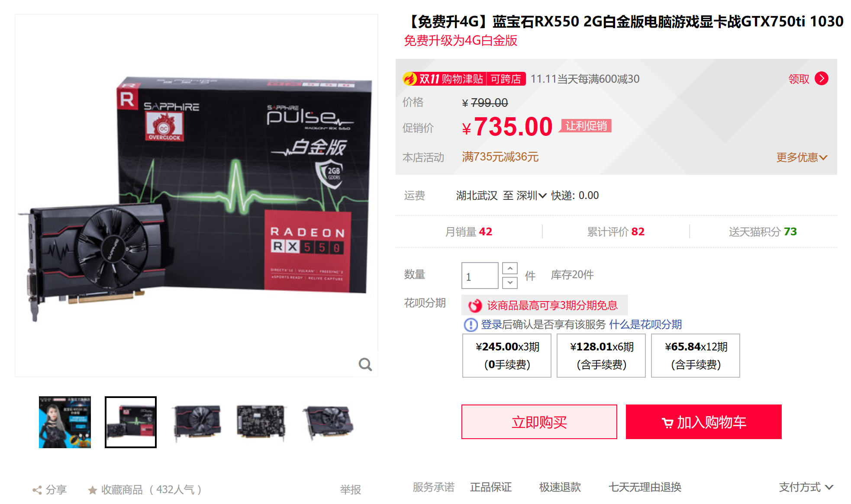The image size is (851, 504).
Task: Click the red arrow icon next to 领取
Action: [x=821, y=79]
